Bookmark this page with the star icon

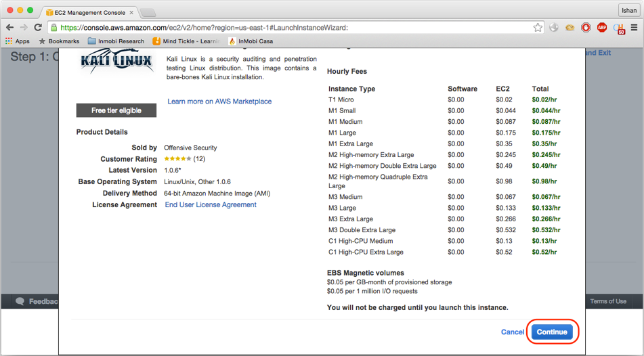tap(538, 28)
